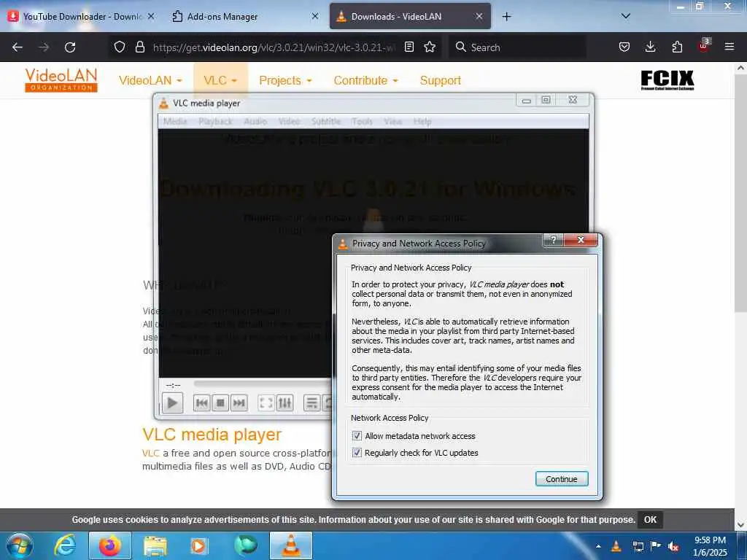
Task: Click the VLC seek progress bar
Action: pyautogui.click(x=262, y=384)
